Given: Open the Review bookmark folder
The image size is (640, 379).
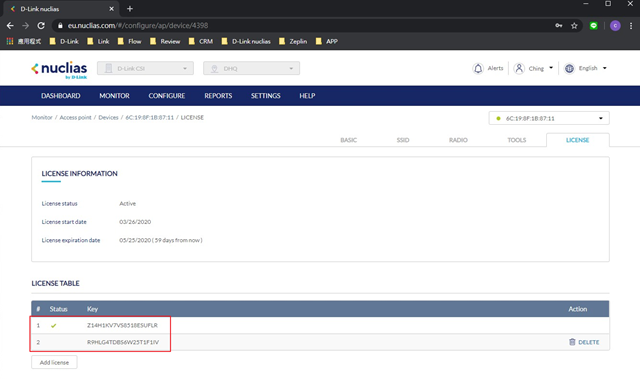Looking at the screenshot, I should [165, 41].
